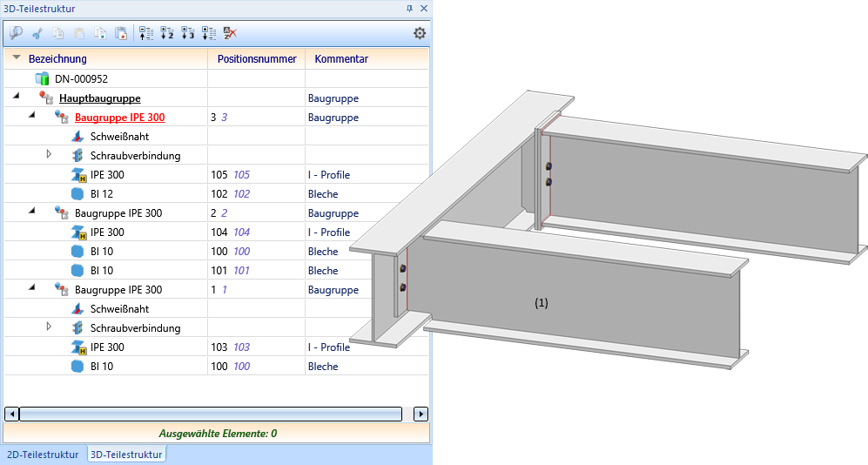Click the horizontal scrollbar right arrow
Screen dimensions: 868x465
(421, 414)
